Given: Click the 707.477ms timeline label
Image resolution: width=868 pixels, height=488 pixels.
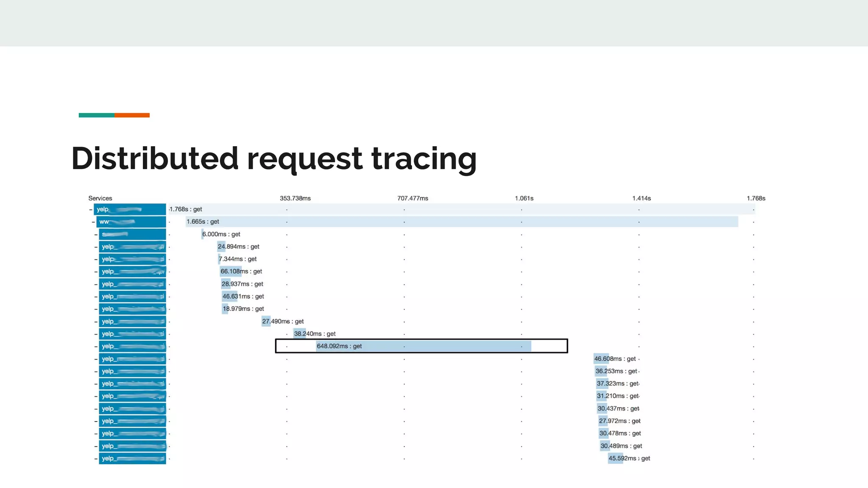Looking at the screenshot, I should tap(412, 198).
